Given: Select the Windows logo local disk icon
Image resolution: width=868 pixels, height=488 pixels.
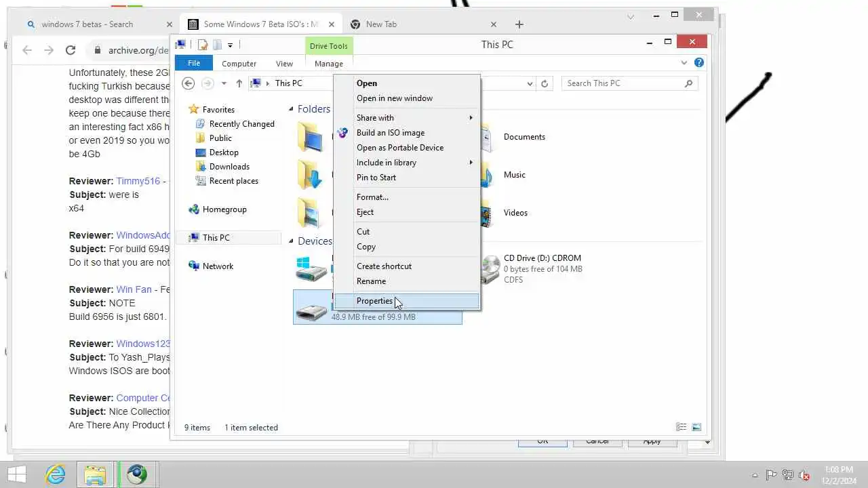Looking at the screenshot, I should [x=311, y=269].
